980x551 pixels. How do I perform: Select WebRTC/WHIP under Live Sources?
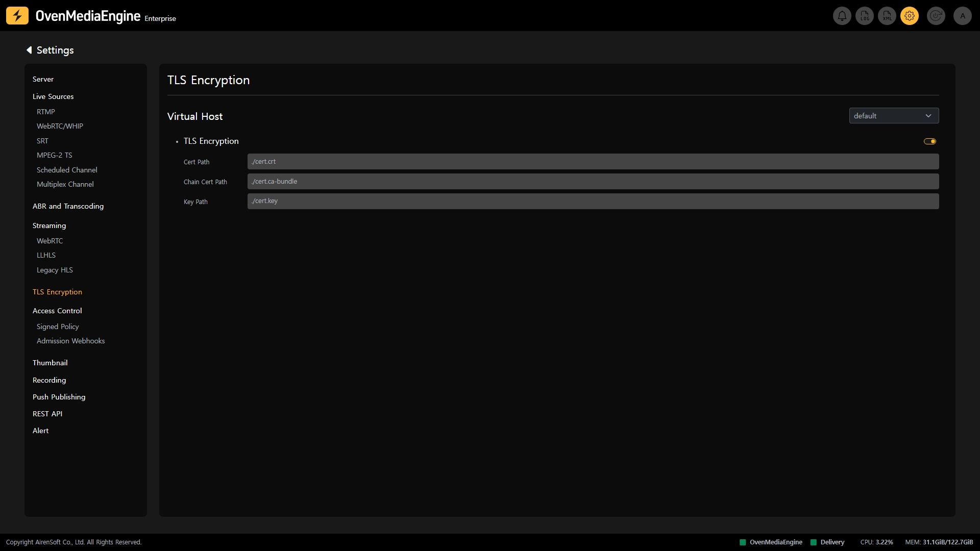pyautogui.click(x=60, y=126)
